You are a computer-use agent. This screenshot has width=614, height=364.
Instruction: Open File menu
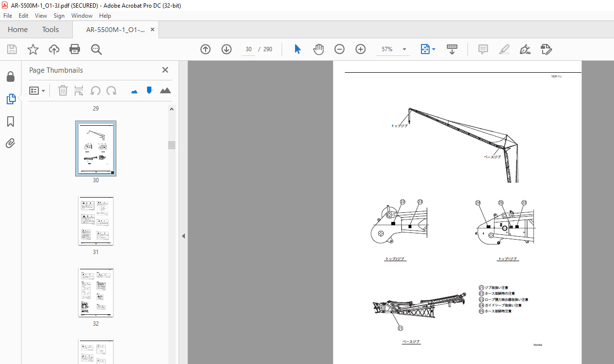click(x=8, y=16)
